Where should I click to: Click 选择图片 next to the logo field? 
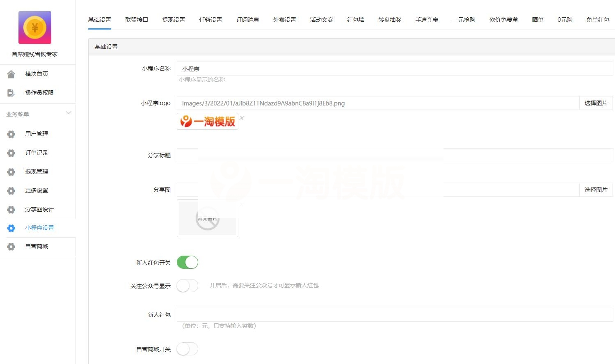click(596, 103)
